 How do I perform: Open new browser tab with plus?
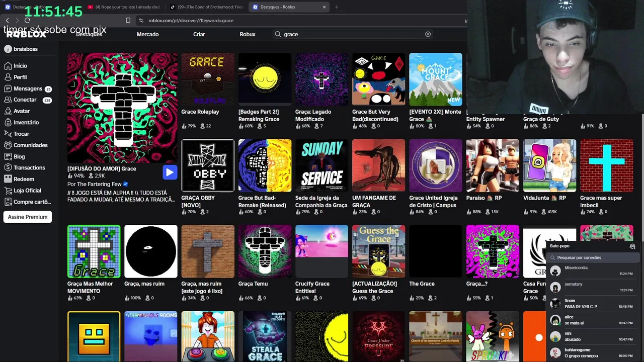click(337, 7)
